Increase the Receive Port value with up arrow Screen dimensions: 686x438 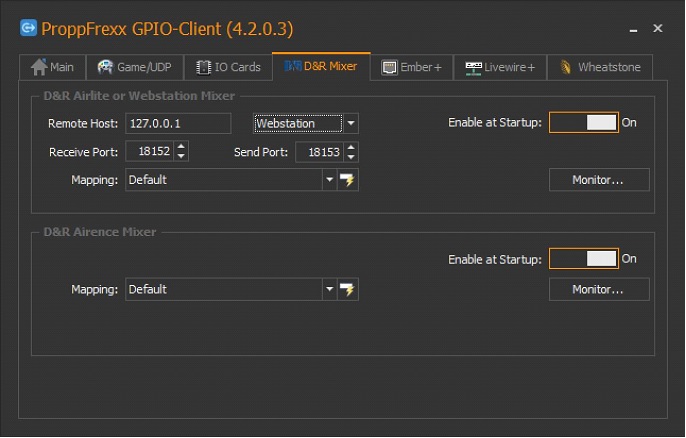tap(181, 147)
